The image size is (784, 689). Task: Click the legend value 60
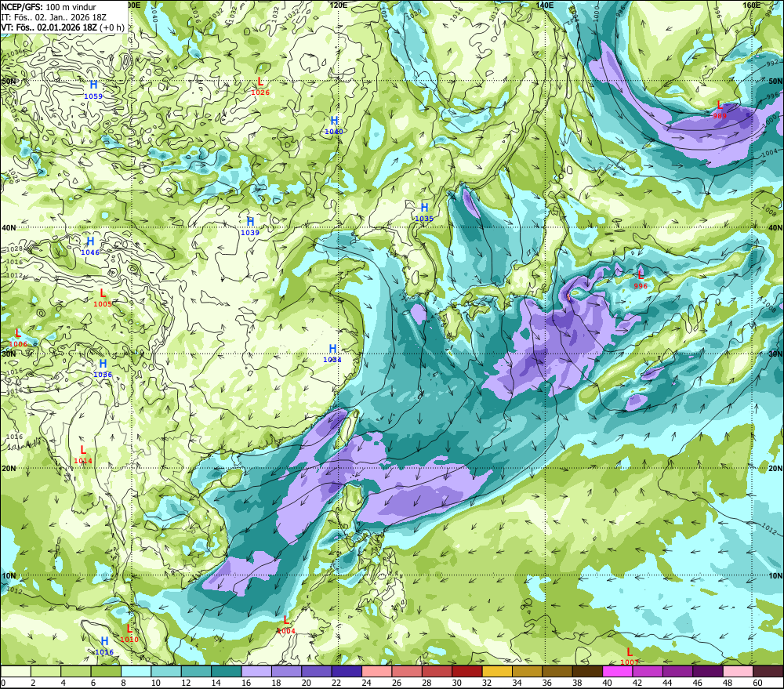757,683
